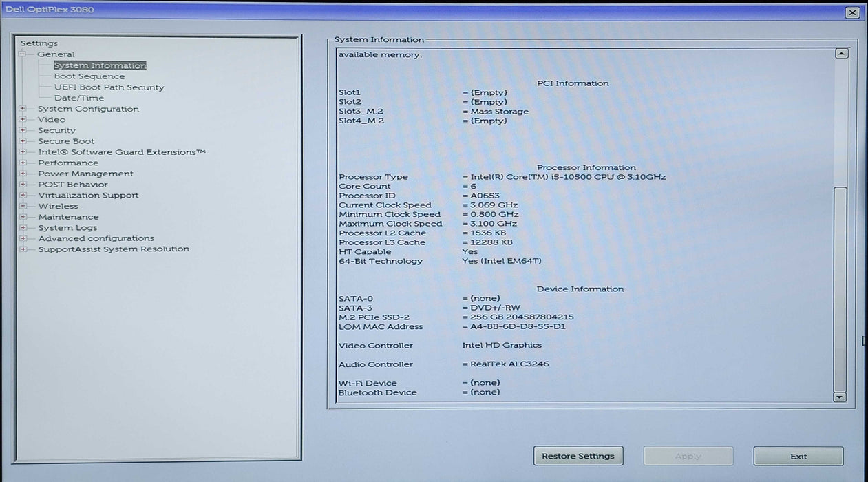868x482 pixels.
Task: Expand the Video settings node
Action: click(x=23, y=120)
